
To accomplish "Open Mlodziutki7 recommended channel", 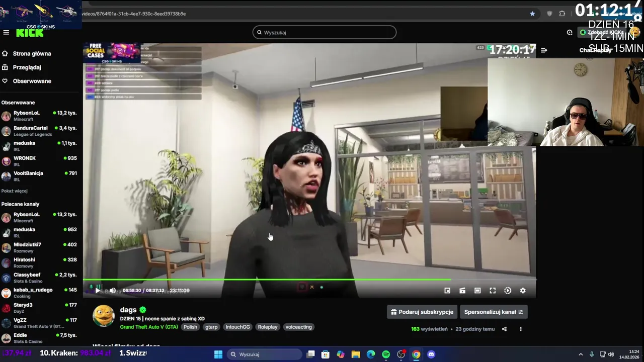I will 39,248.
